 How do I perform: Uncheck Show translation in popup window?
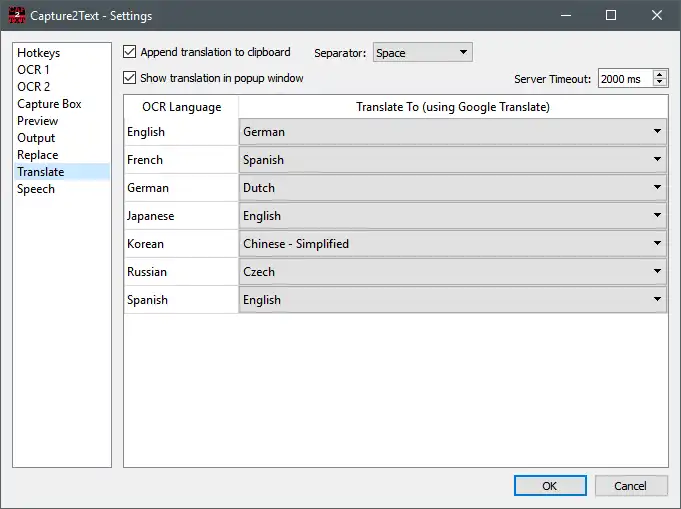tap(129, 78)
